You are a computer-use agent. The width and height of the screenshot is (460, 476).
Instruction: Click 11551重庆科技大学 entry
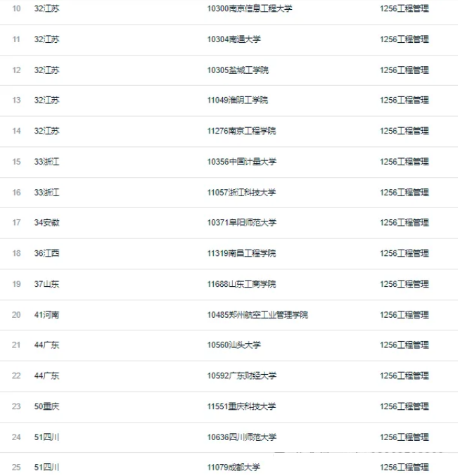coord(241,406)
